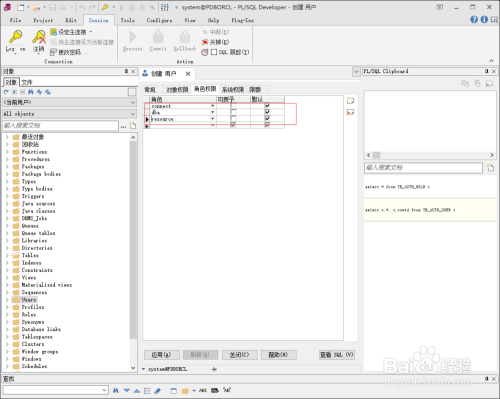Open the resource role dropdown arrow
500x399 pixels.
pos(212,119)
